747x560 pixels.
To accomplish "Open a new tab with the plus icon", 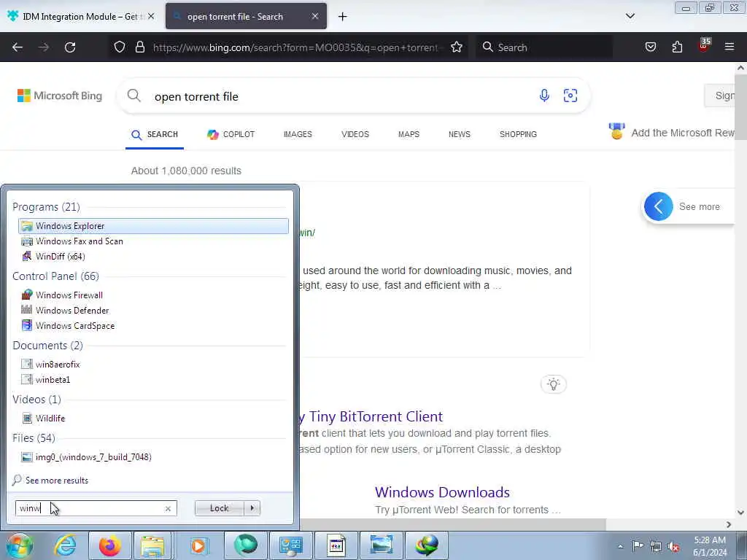I will click(x=343, y=17).
